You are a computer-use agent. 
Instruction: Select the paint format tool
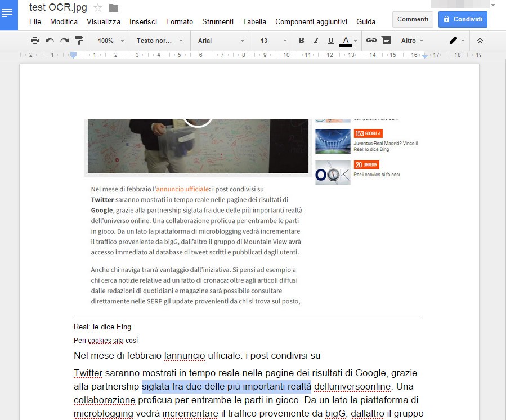[79, 41]
